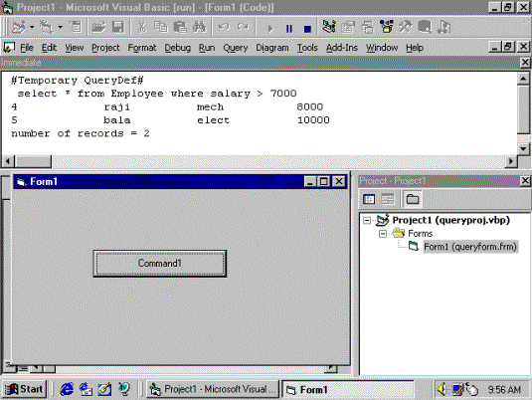The width and height of the screenshot is (532, 400).
Task: Open the Toolbox hammer-and-wrench icon
Action: [x=405, y=27]
